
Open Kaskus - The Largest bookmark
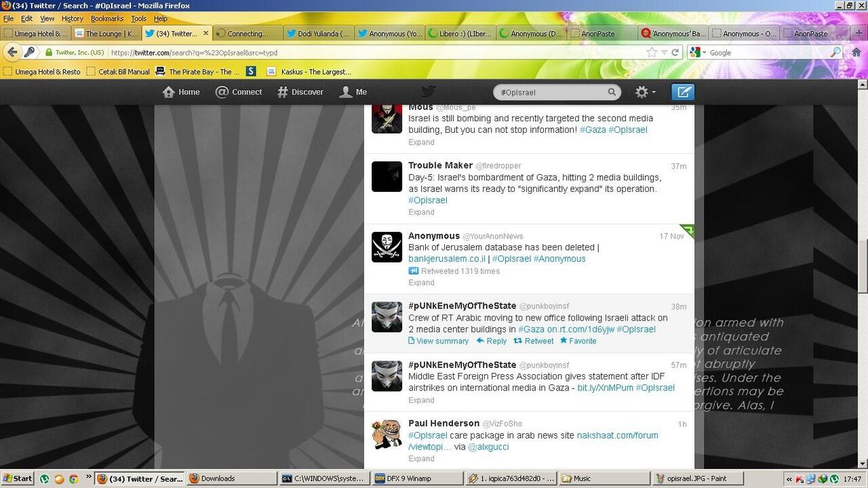(309, 71)
